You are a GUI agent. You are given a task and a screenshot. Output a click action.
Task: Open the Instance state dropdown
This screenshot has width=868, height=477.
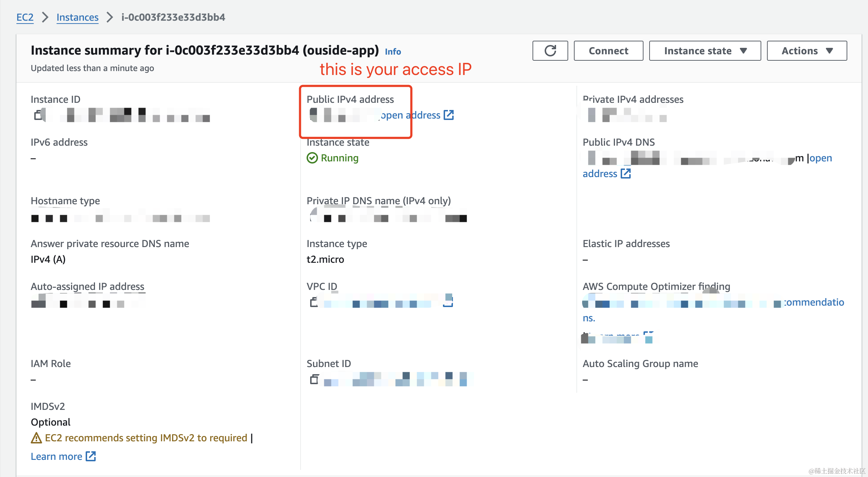point(705,51)
